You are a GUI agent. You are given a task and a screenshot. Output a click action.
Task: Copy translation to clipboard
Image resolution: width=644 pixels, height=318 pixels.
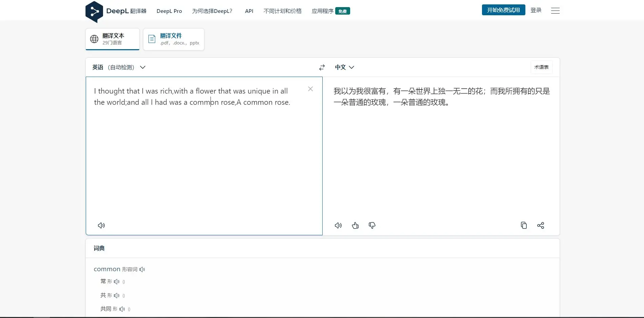(524, 225)
